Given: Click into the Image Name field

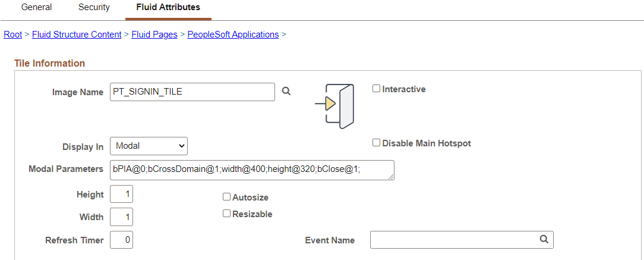Looking at the screenshot, I should 192,92.
